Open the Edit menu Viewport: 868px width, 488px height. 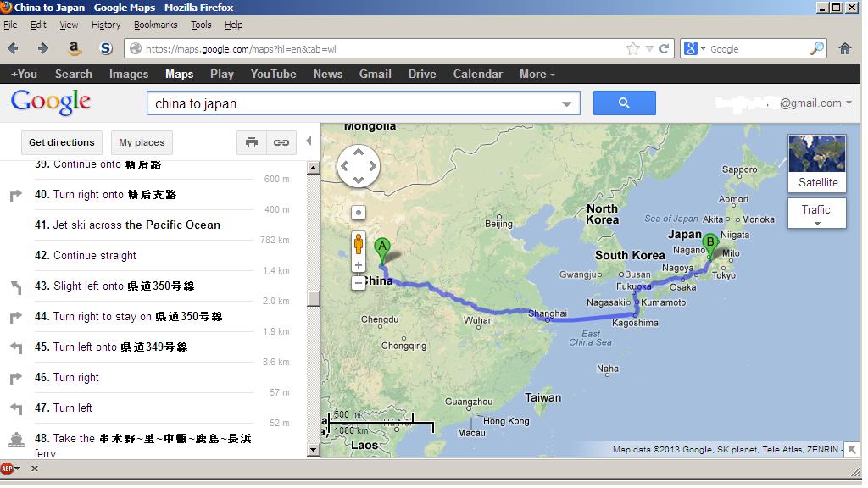pos(38,25)
